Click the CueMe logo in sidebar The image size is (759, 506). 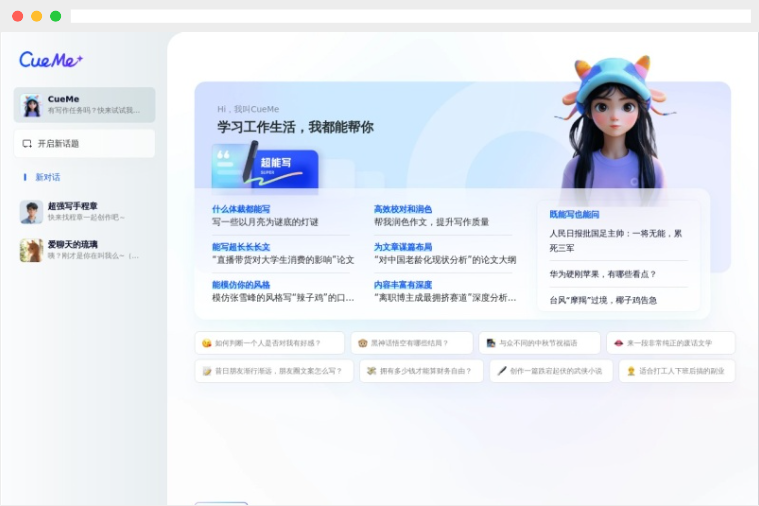[51, 60]
